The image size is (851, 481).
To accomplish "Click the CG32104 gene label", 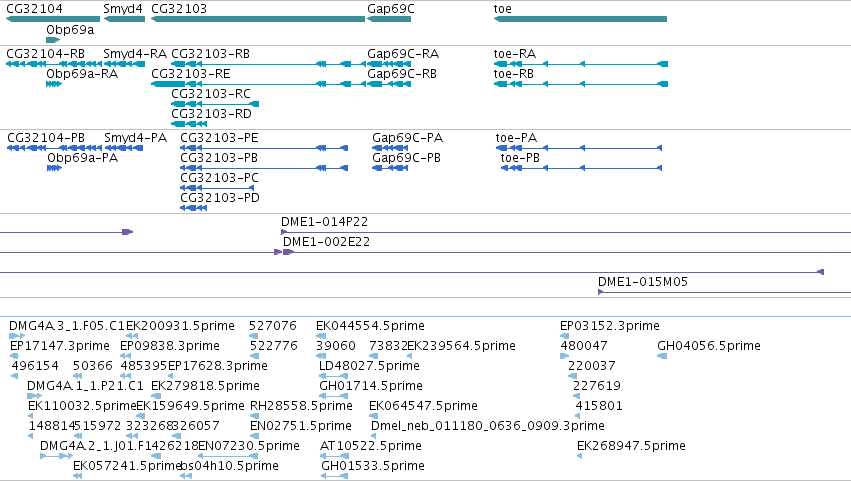I will click(x=34, y=9).
